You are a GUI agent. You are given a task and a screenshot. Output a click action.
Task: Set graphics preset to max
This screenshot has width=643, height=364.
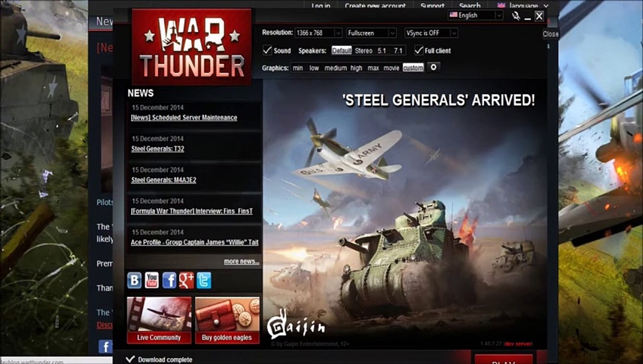point(373,68)
